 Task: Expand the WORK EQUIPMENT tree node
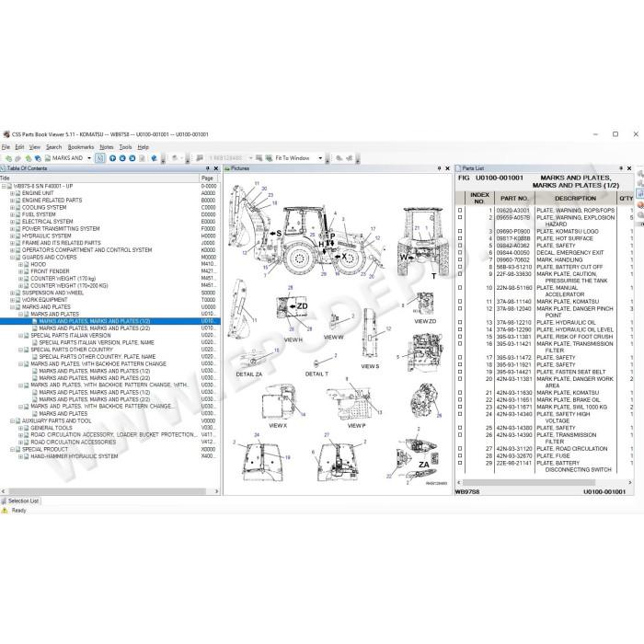tap(12, 300)
